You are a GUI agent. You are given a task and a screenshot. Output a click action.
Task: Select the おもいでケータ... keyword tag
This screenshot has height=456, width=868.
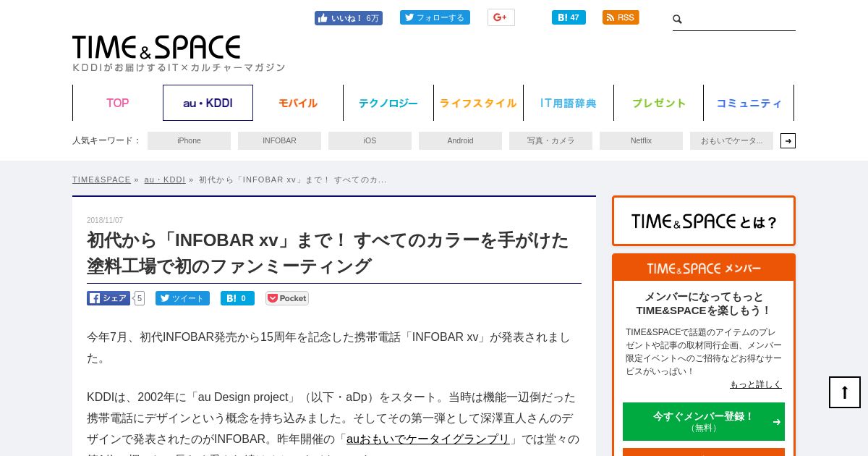click(x=731, y=140)
